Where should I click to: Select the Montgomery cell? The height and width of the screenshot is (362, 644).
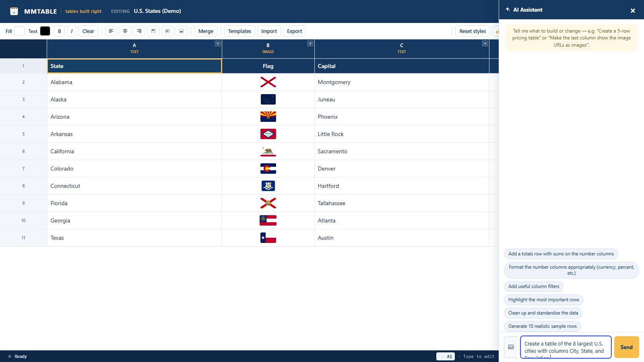click(402, 82)
